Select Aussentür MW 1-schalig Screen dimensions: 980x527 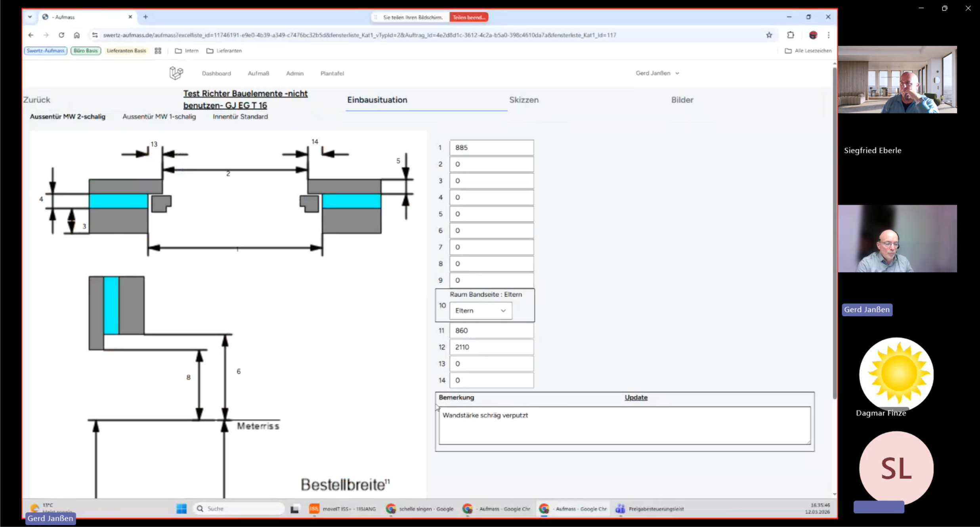[x=159, y=117]
